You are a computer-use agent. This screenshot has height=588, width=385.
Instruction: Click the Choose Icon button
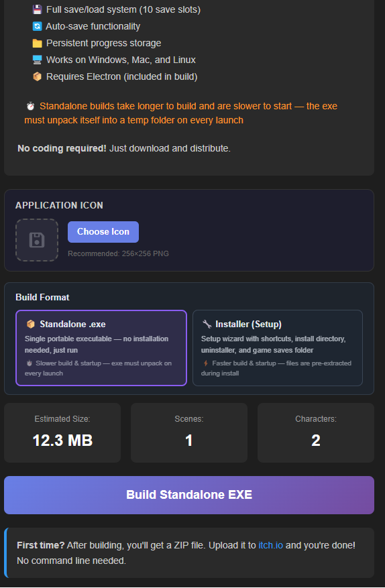(103, 232)
